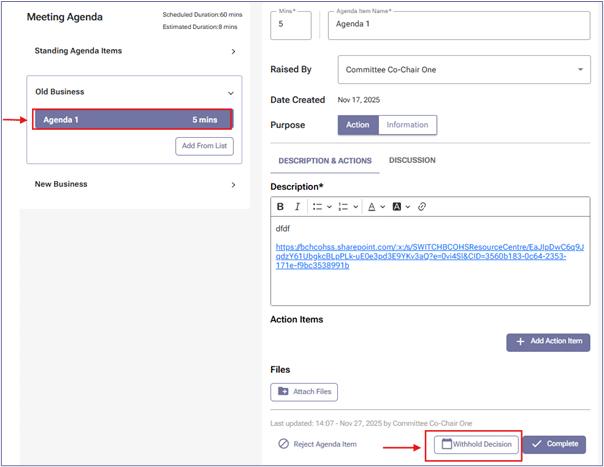Select the Description & Actions tab

[325, 160]
